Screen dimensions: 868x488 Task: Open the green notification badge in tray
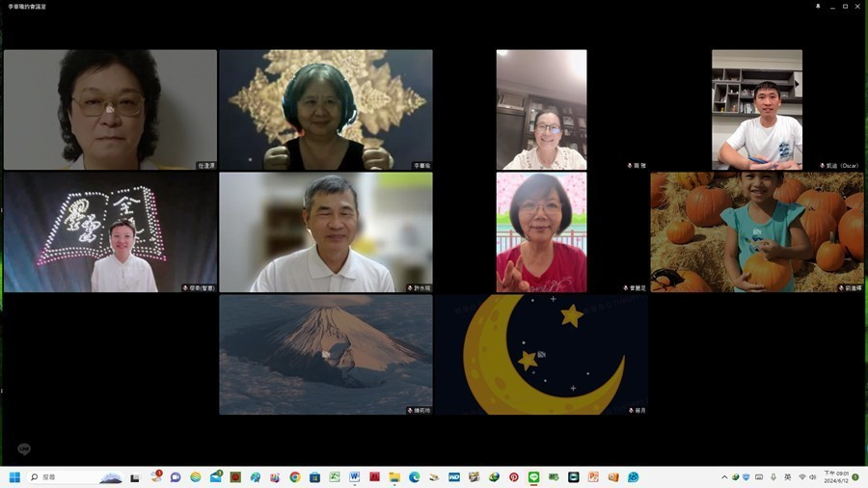(855, 477)
